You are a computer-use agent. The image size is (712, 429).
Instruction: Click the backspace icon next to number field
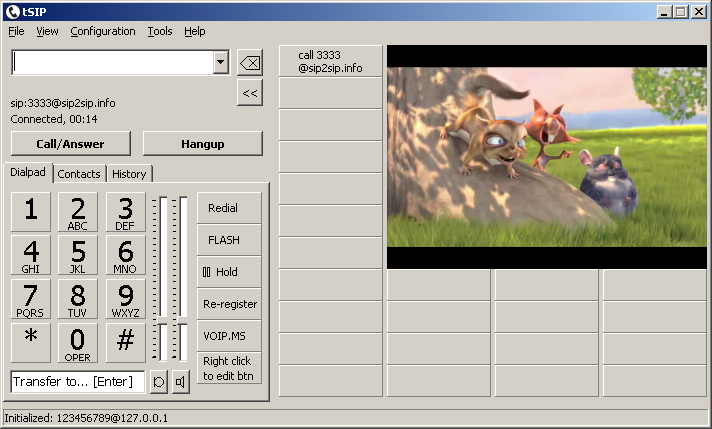coord(250,63)
